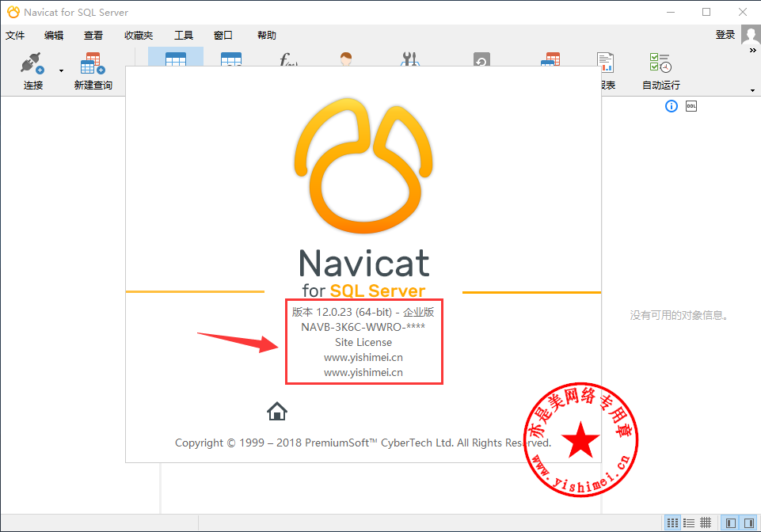
Task: Click the 连接 (Connection) plug icon
Action: click(x=32, y=63)
